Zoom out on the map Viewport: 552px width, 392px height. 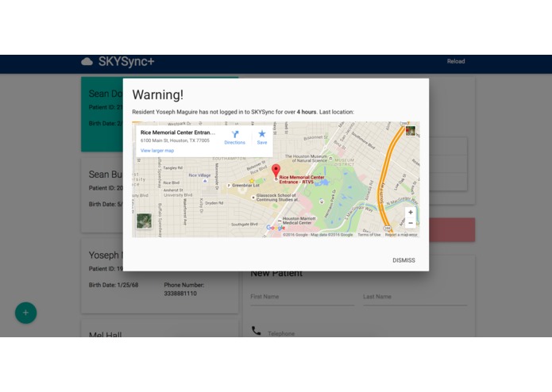tap(411, 223)
